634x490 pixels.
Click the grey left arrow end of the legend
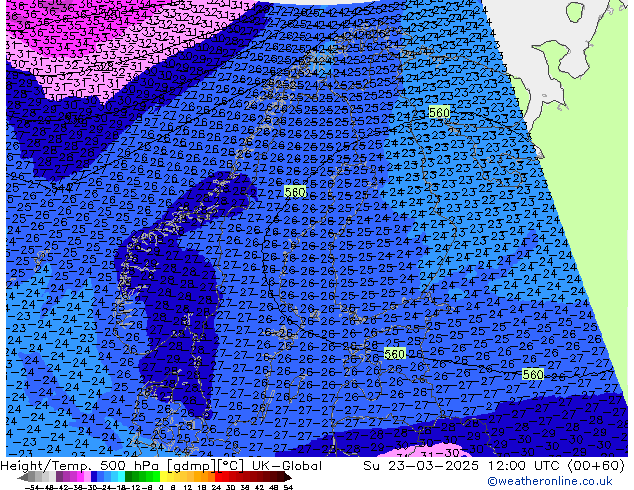pos(23,478)
